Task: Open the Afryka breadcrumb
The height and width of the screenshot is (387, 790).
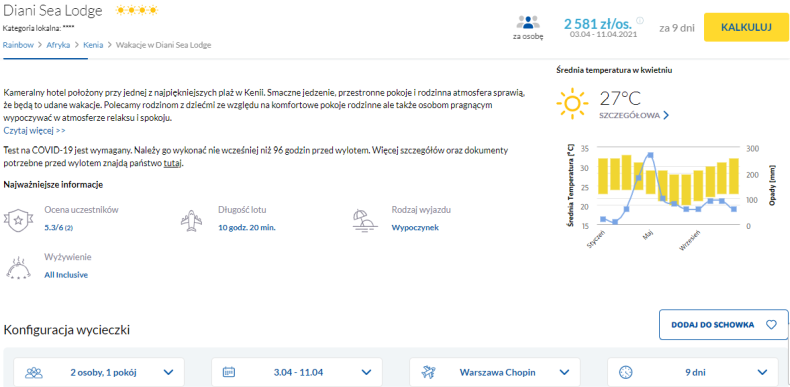Action: click(58, 45)
